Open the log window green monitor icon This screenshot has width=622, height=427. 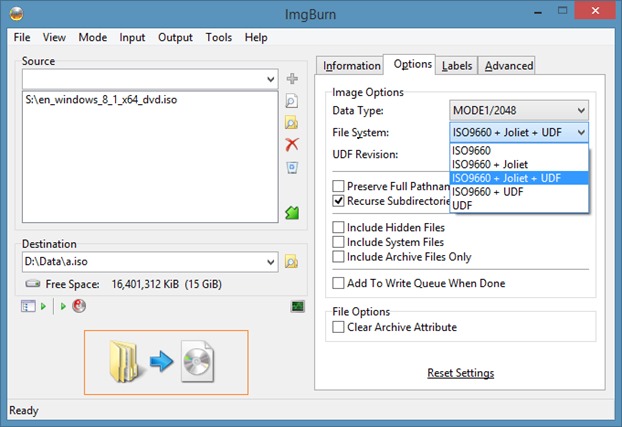pyautogui.click(x=298, y=306)
